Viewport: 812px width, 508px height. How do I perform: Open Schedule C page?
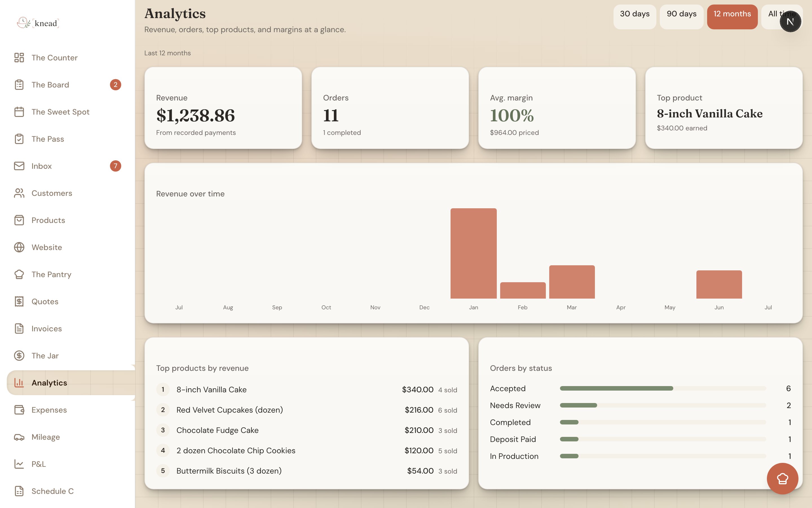pyautogui.click(x=71, y=491)
